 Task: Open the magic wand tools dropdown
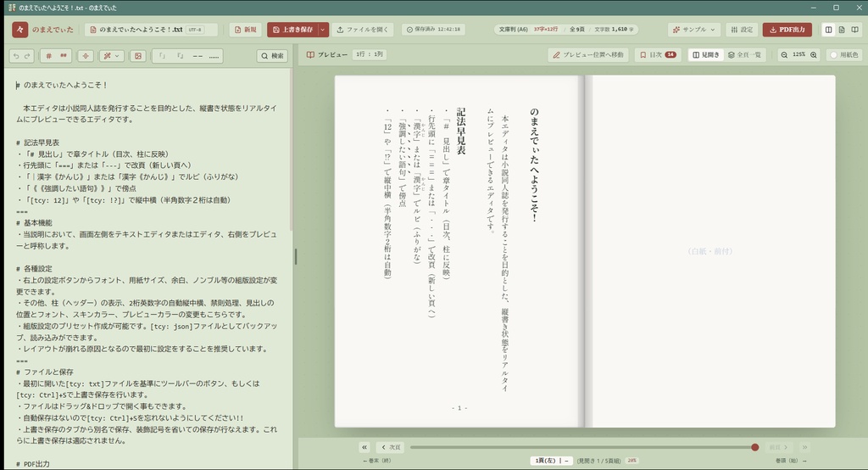[x=111, y=56]
